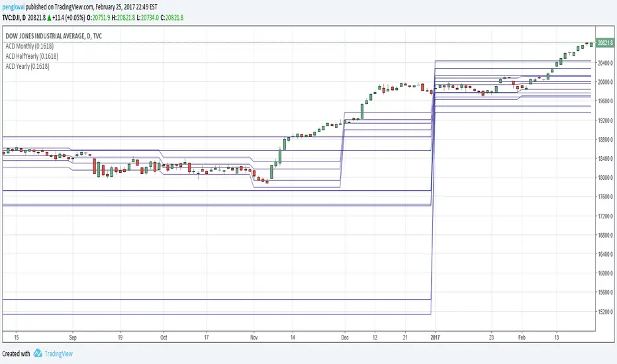The width and height of the screenshot is (617, 364).
Task: Click the high value H:20821.8
Action: (x=124, y=18)
